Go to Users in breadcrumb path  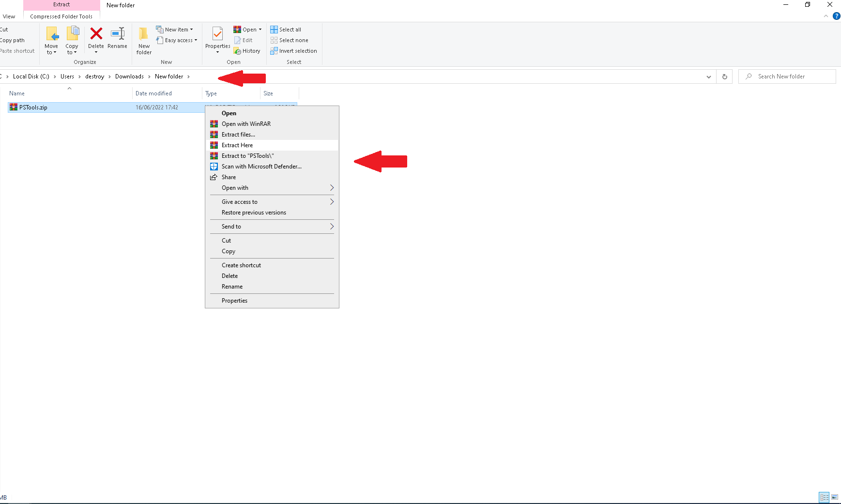[67, 76]
